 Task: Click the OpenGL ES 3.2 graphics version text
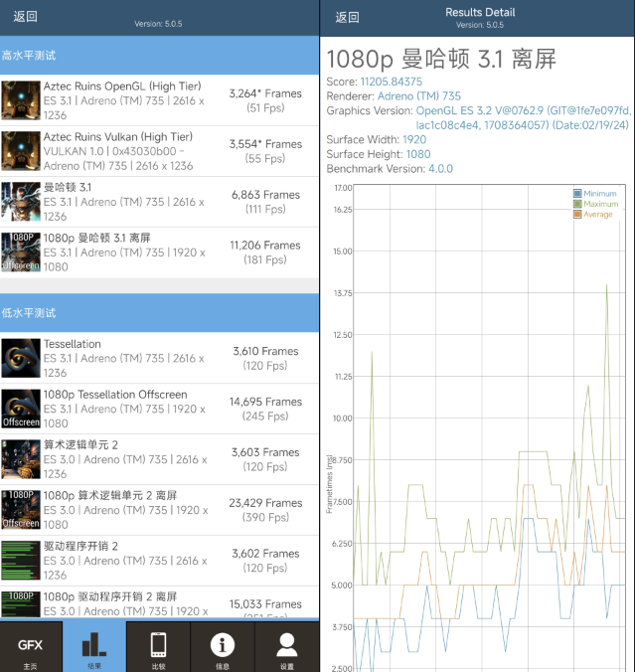point(523,118)
